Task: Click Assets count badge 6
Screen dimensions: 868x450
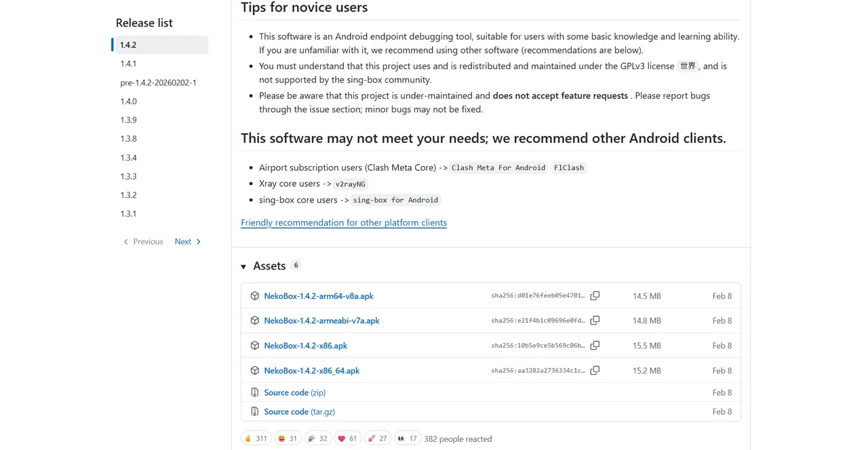Action: 296,266
